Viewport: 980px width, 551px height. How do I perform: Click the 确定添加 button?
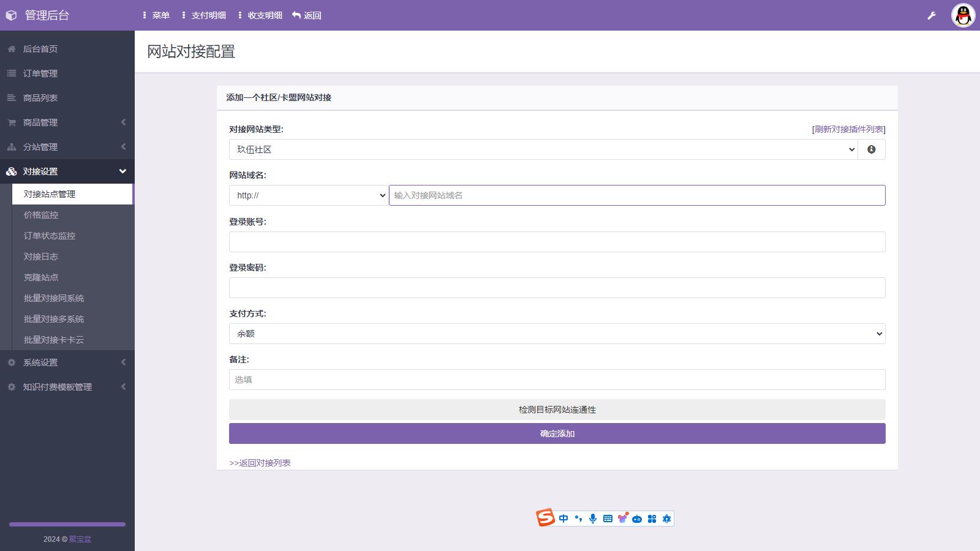tap(557, 433)
